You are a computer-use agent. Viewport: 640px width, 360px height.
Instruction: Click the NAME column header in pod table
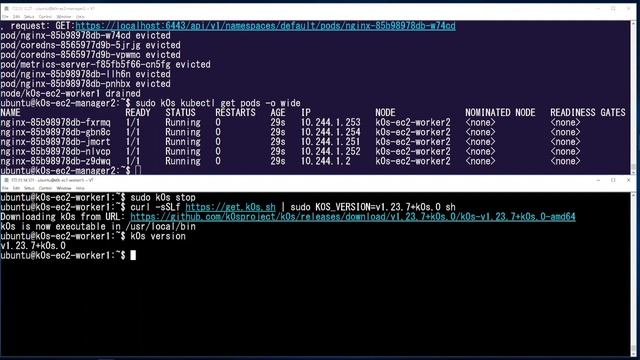10,113
